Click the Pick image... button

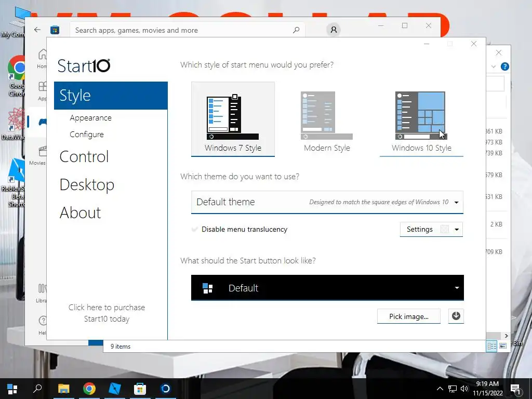409,316
